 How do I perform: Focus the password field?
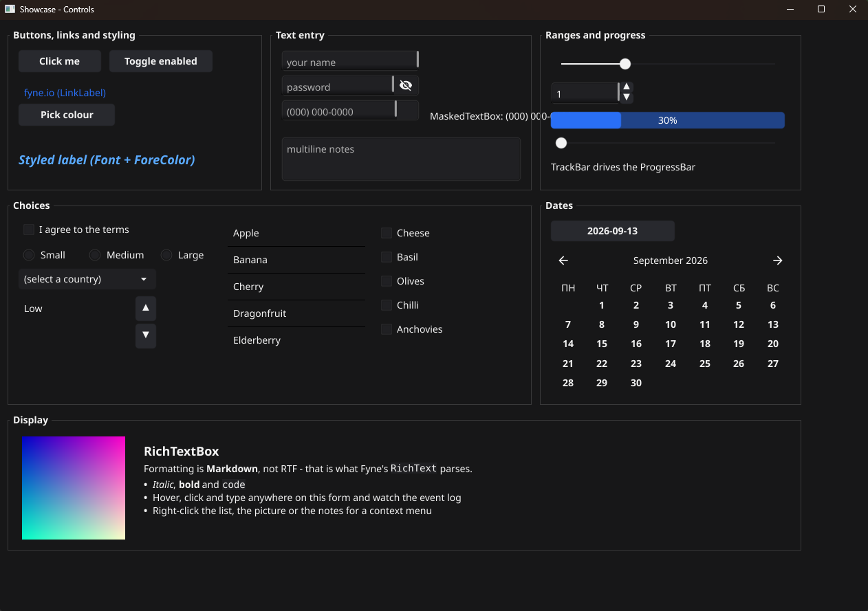(x=338, y=85)
